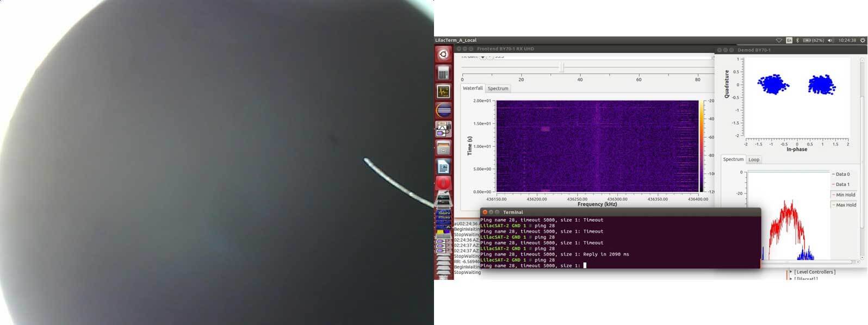Expand the Level Controllers tree item

click(791, 272)
